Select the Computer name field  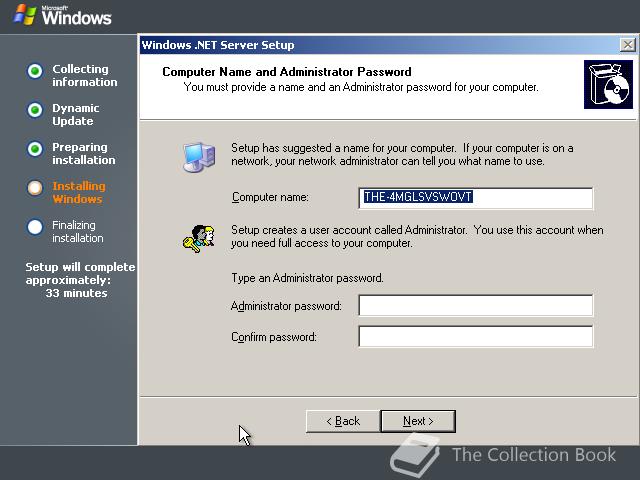coord(476,198)
